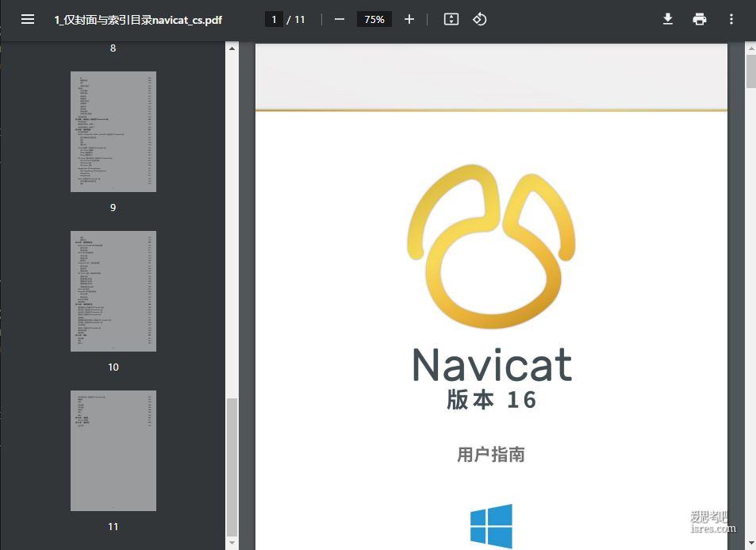The height and width of the screenshot is (550, 756).
Task: Click the thumbnail panel scroll down arrow
Action: pos(232,543)
